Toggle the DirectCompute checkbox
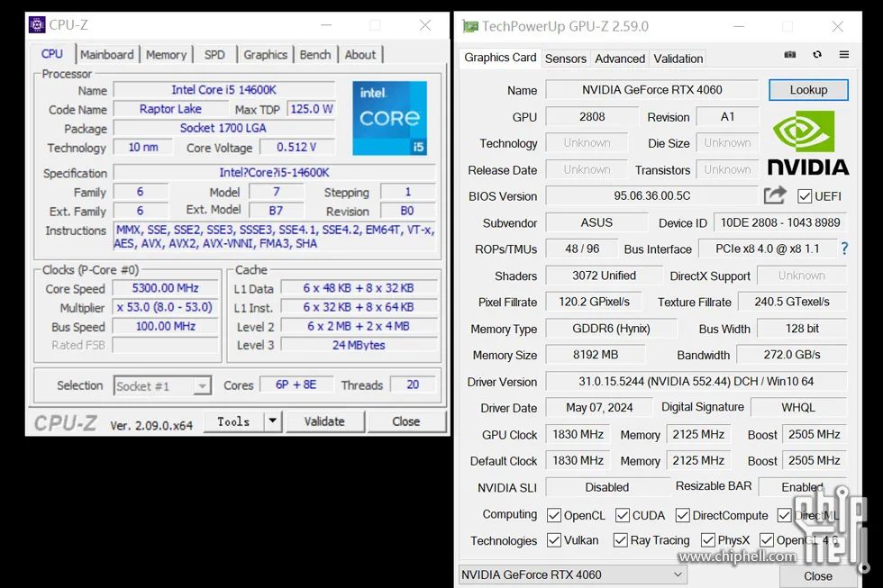The width and height of the screenshot is (883, 588). pyautogui.click(x=683, y=515)
